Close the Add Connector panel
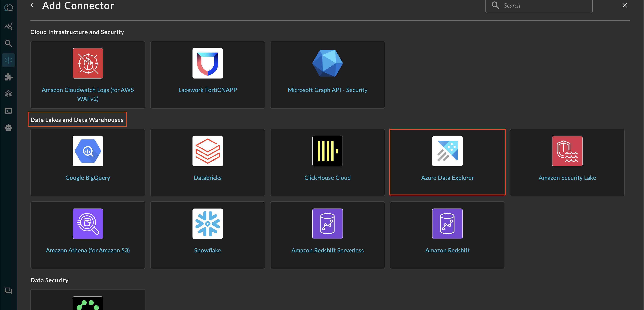This screenshot has width=644, height=310. [x=625, y=5]
